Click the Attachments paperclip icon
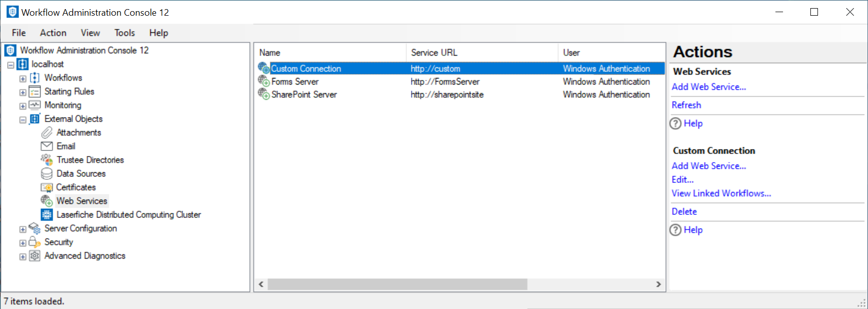 [x=47, y=133]
